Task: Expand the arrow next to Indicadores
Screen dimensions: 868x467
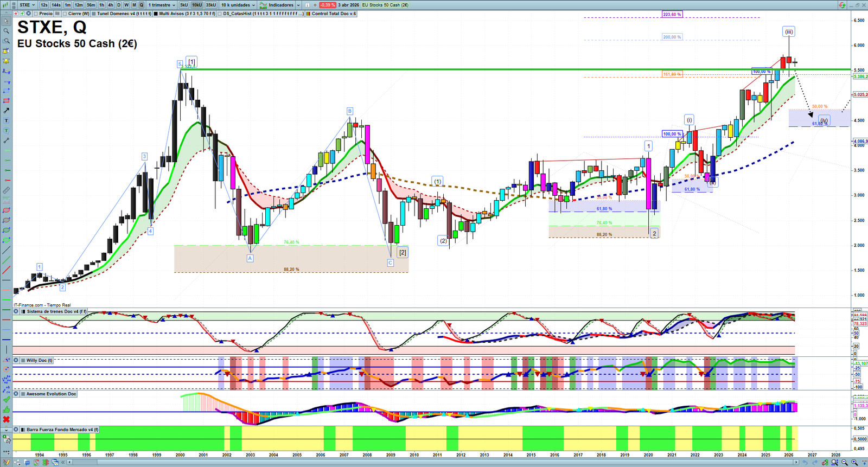Action: pyautogui.click(x=298, y=5)
